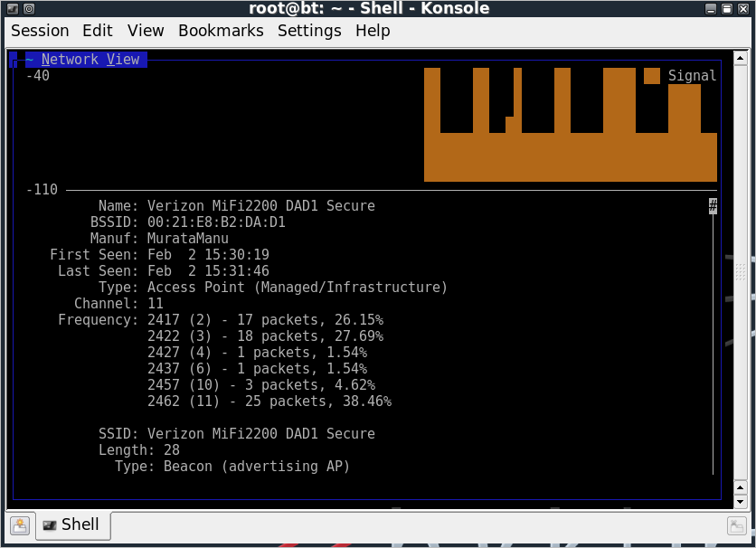Click the '#' marker on Kismet's inner scrollbar

pyautogui.click(x=713, y=206)
